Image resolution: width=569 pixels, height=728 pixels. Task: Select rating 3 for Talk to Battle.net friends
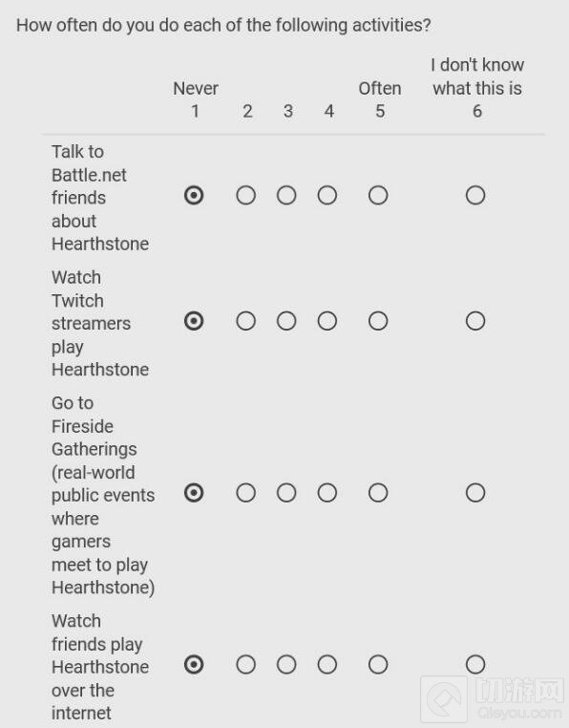[x=286, y=196]
